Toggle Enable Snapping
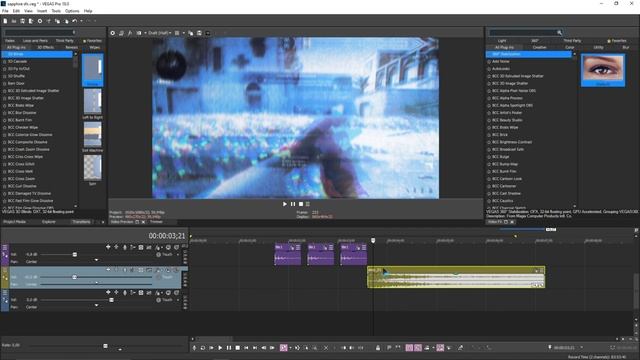The height and width of the screenshot is (360, 640). click(409, 348)
